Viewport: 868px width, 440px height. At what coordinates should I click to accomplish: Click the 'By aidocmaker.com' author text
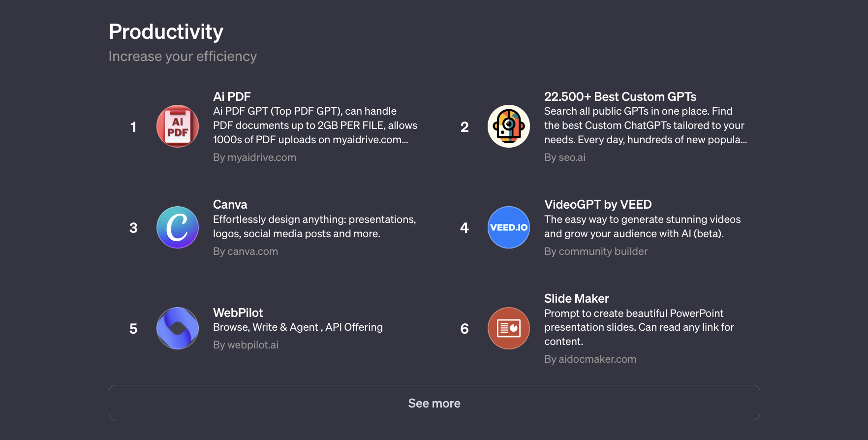(x=590, y=359)
